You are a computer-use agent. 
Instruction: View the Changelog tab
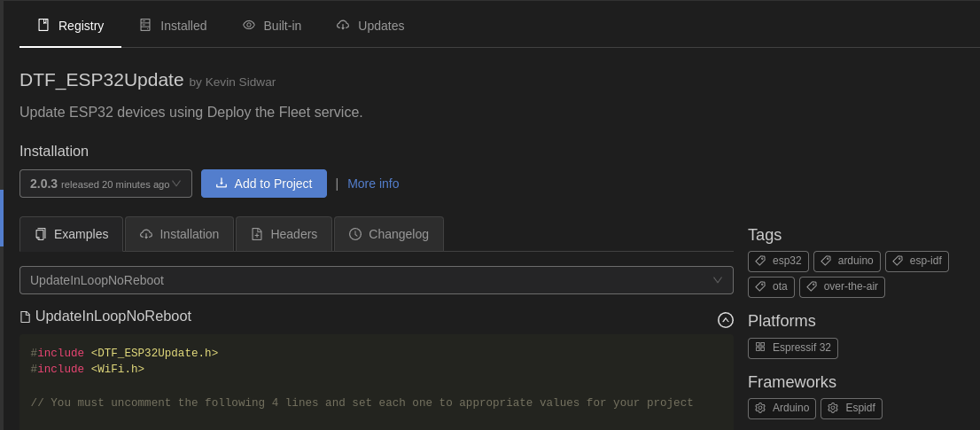click(x=389, y=234)
